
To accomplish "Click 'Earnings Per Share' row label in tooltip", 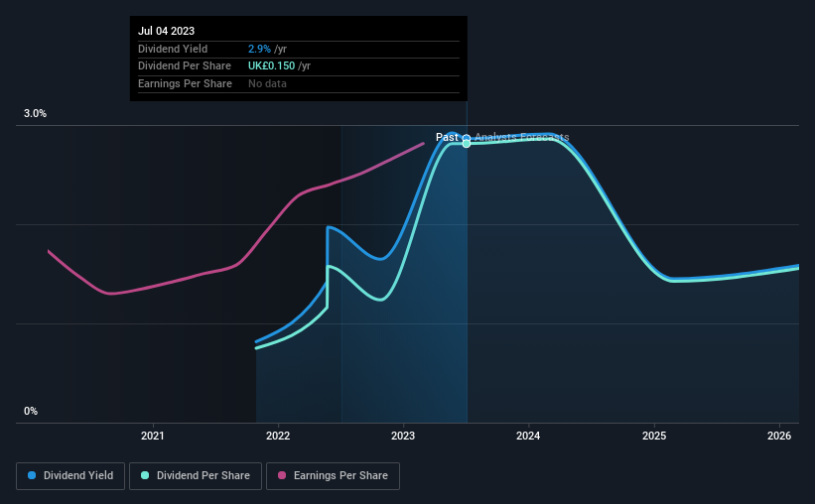I will (x=185, y=83).
